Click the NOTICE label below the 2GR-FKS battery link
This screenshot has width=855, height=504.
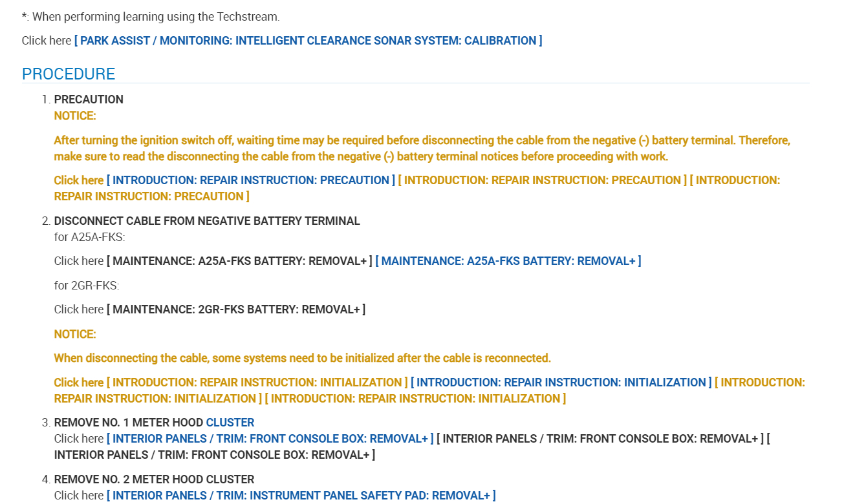coord(75,334)
